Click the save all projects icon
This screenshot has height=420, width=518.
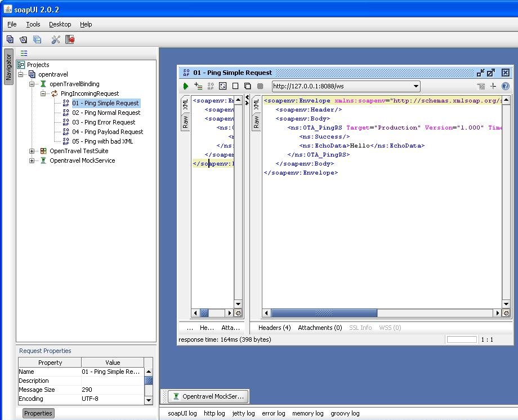click(x=37, y=39)
